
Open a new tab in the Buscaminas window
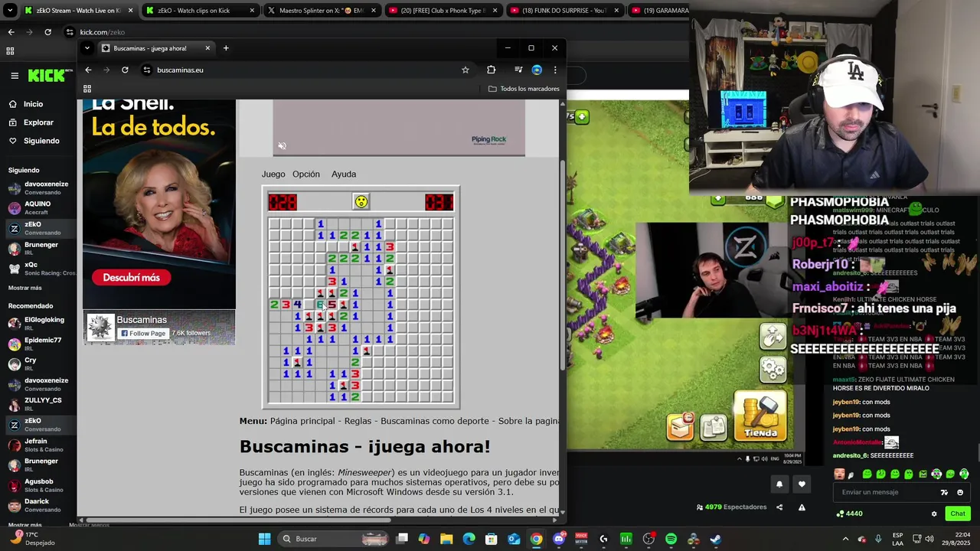pos(226,48)
